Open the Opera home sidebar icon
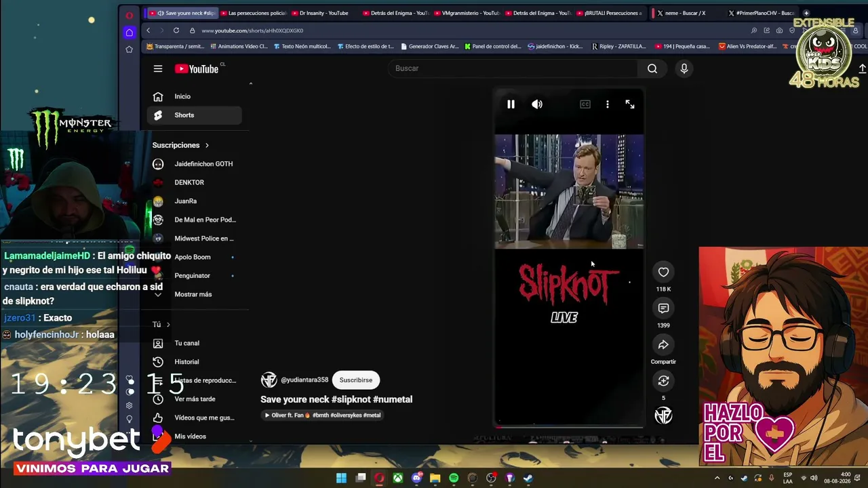Image resolution: width=868 pixels, height=488 pixels. tap(129, 33)
